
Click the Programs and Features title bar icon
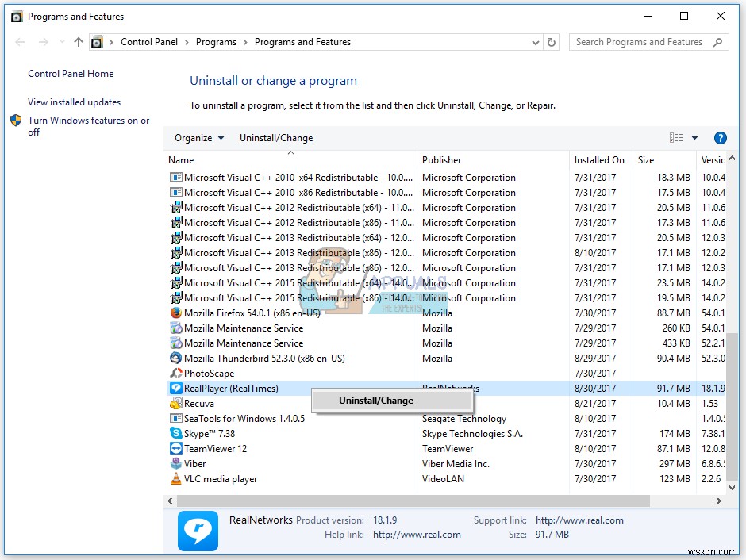coord(17,17)
